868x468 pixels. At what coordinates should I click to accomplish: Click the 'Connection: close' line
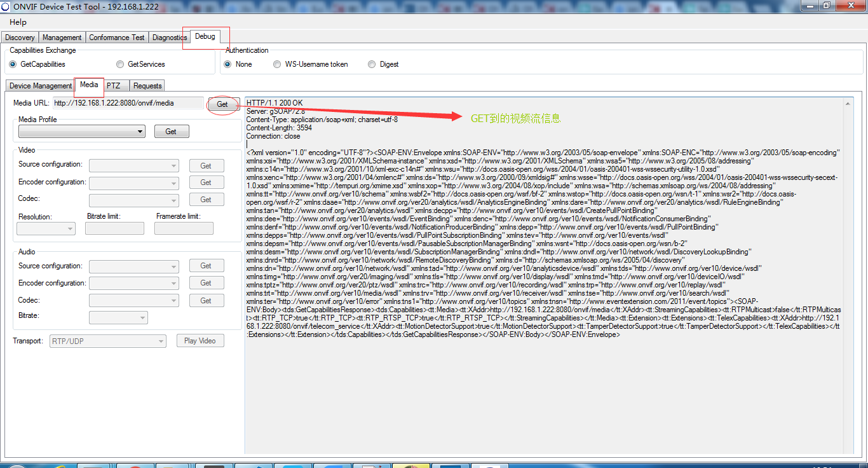point(273,136)
